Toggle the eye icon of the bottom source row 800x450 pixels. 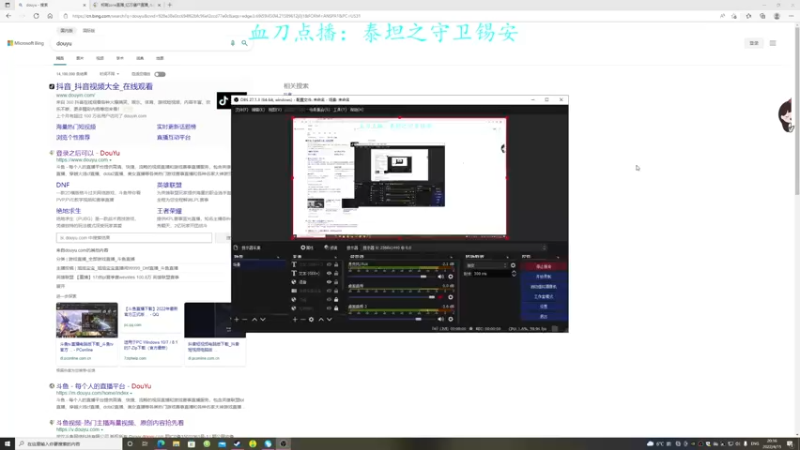tap(329, 308)
